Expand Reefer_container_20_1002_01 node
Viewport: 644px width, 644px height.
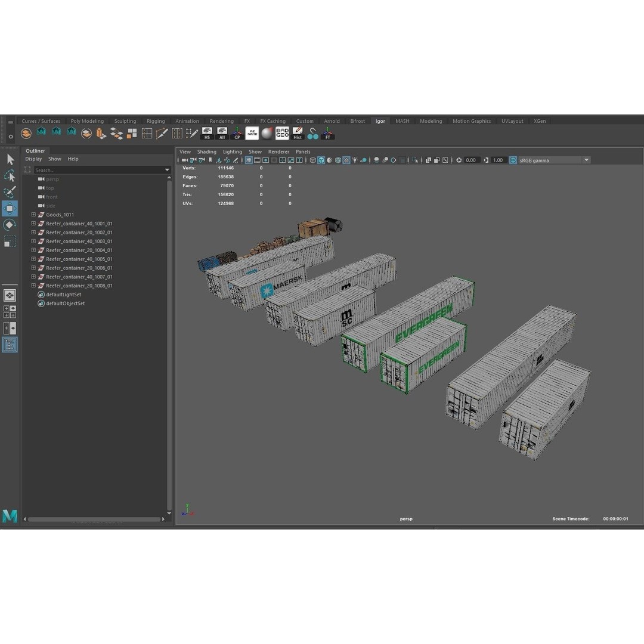[x=33, y=232]
